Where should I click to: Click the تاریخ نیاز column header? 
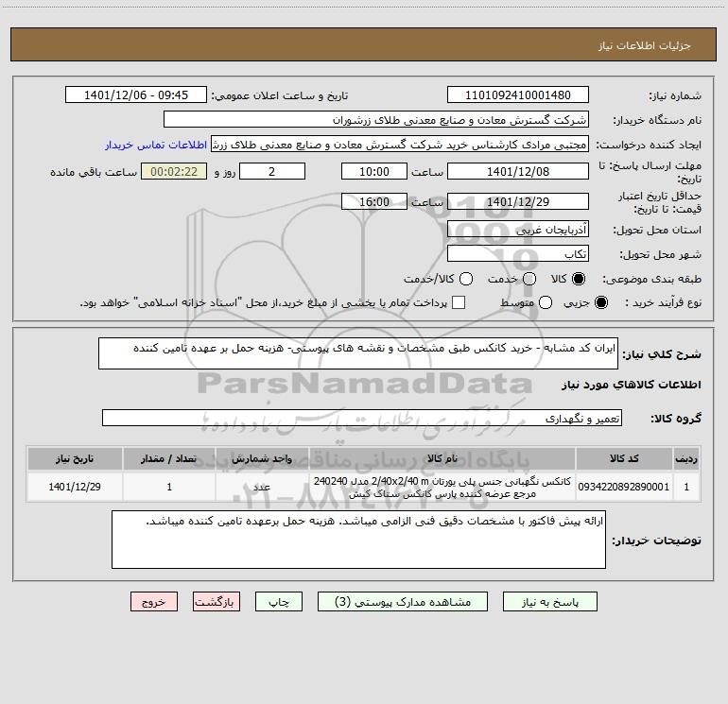75,458
